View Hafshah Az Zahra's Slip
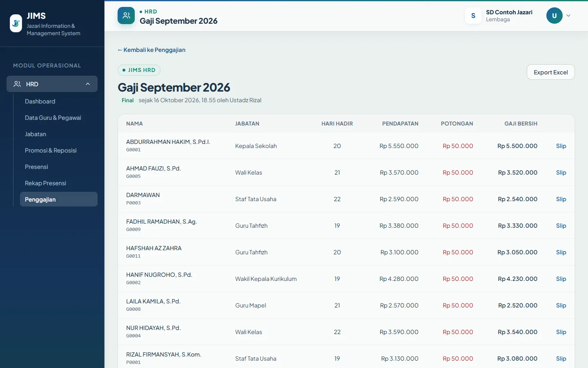Viewport: 588px width, 368px height. 561,252
